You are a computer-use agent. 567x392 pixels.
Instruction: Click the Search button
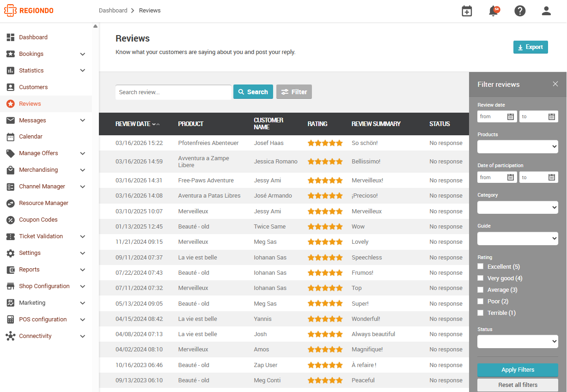click(x=253, y=92)
